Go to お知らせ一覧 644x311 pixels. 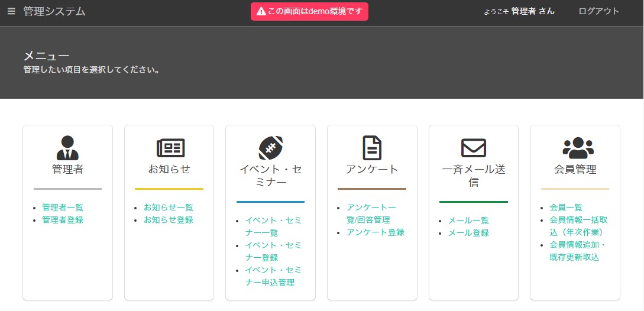[x=169, y=208]
